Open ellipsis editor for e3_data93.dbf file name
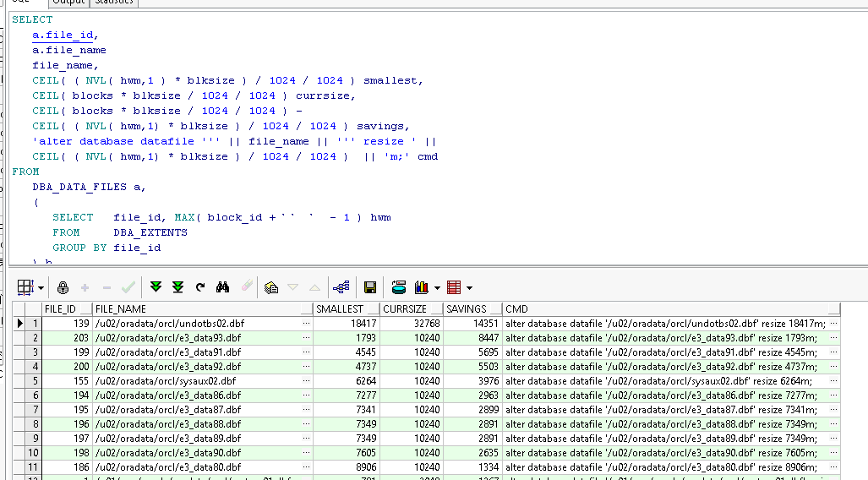This screenshot has width=868, height=480. [306, 338]
